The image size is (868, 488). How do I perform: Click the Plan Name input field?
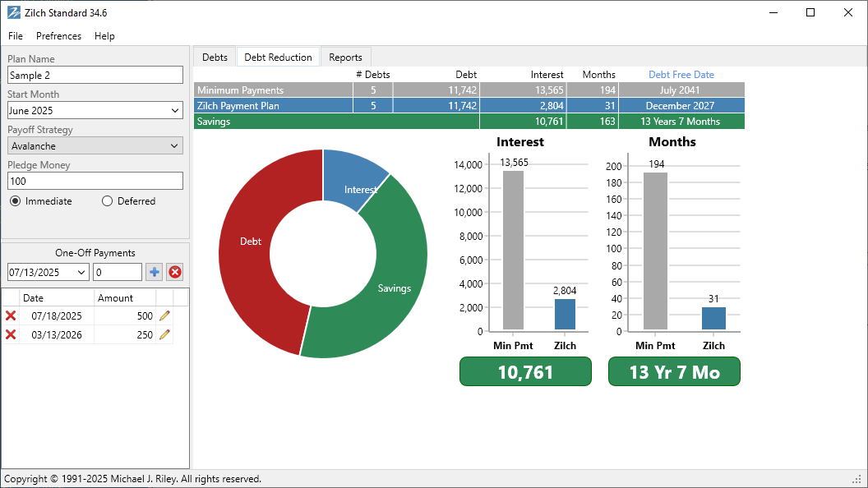(95, 76)
